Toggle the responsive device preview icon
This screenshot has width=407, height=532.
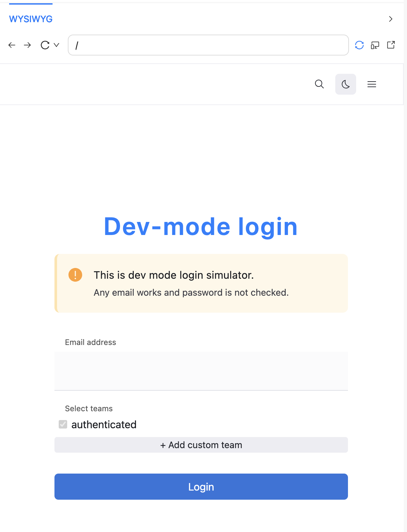click(375, 45)
